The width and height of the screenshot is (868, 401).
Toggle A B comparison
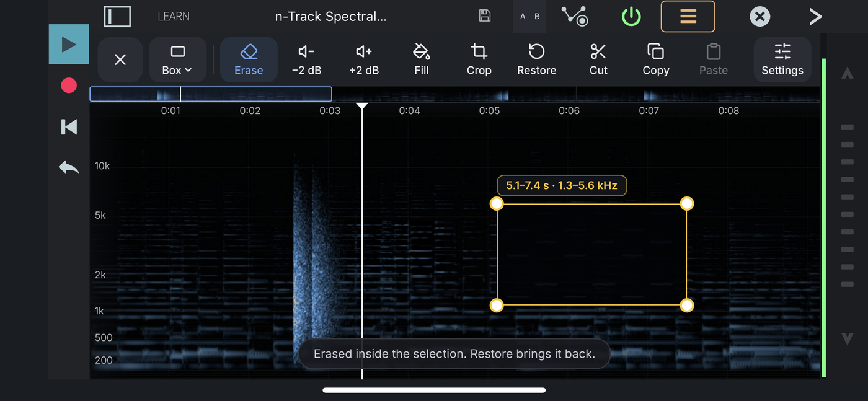tap(529, 17)
